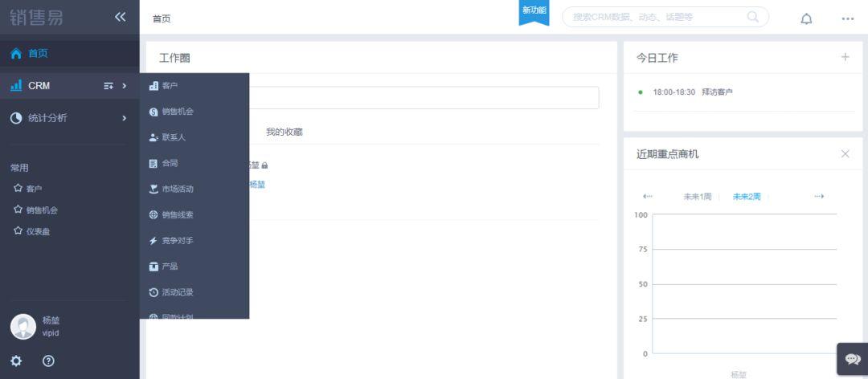Open the chat bubble widget
Viewport: 868px width, 379px height.
click(853, 359)
